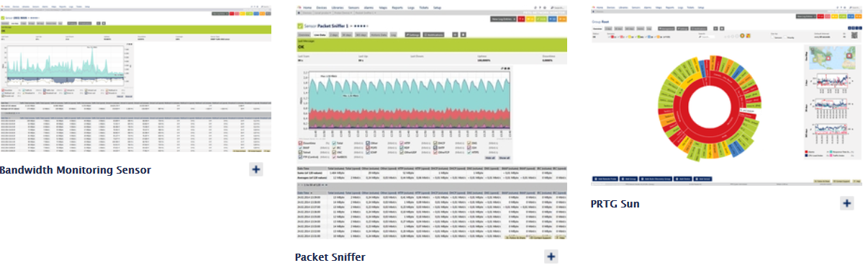Click the Show all button below Packet Sniffer legend
Viewport: 868px width, 268px height.
(504, 158)
